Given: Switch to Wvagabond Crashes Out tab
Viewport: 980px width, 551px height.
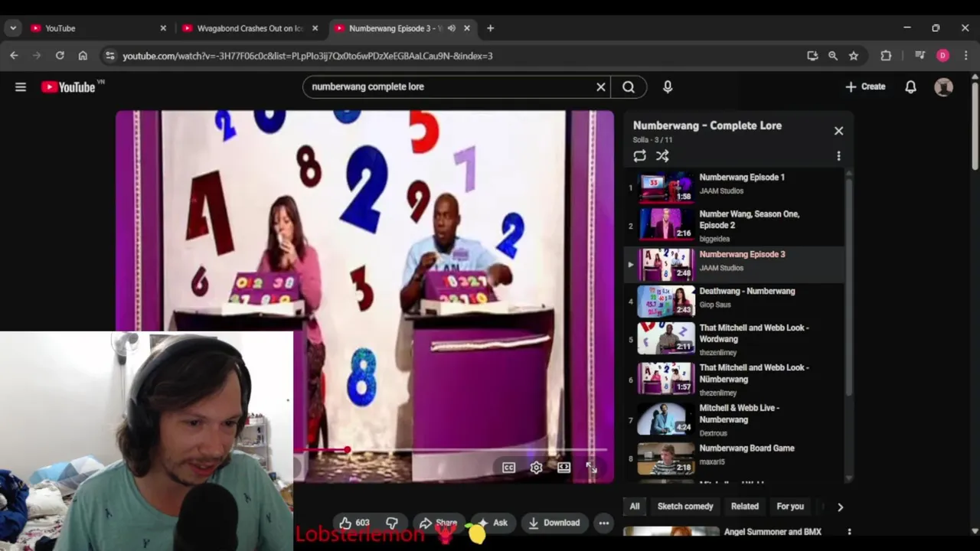Looking at the screenshot, I should pos(250,28).
